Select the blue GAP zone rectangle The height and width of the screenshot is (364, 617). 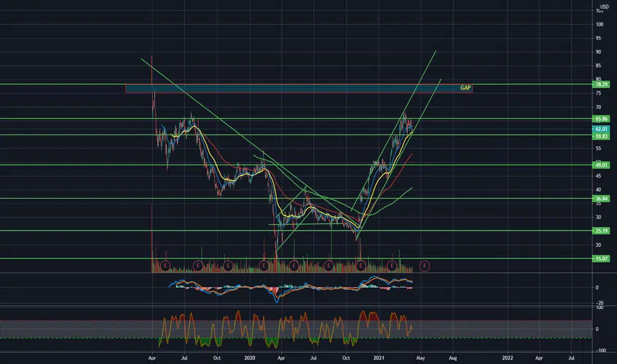tap(299, 89)
